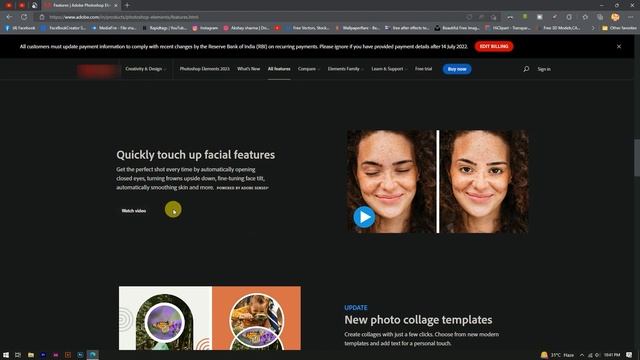Click the New photo collage templates heading

[418, 320]
